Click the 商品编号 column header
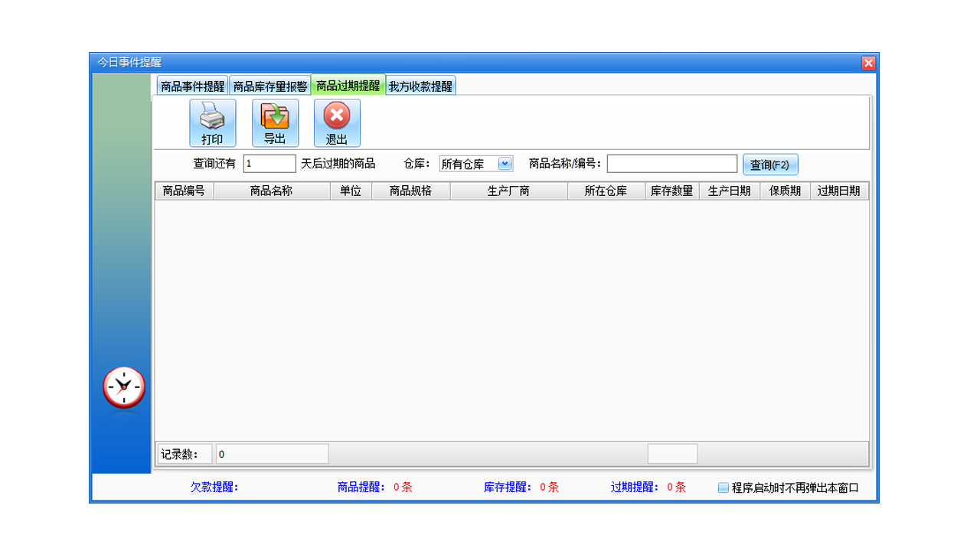Screen dimensions: 980x551 (184, 191)
